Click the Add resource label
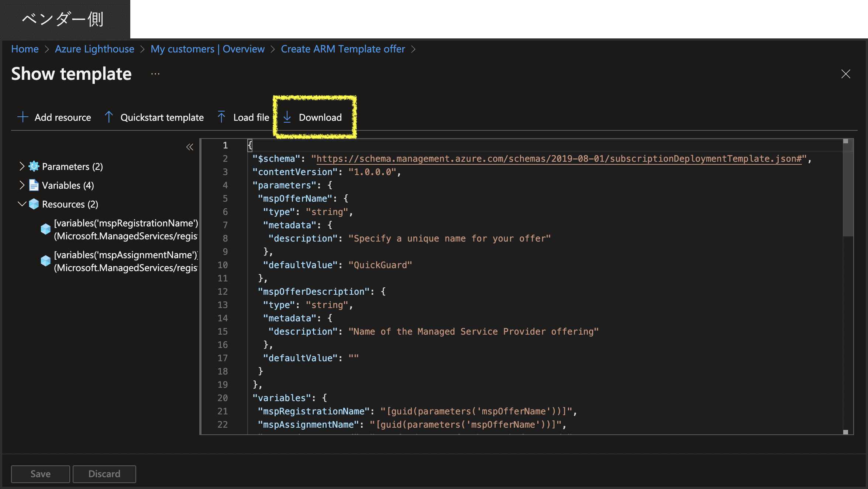The image size is (868, 489). pos(63,117)
